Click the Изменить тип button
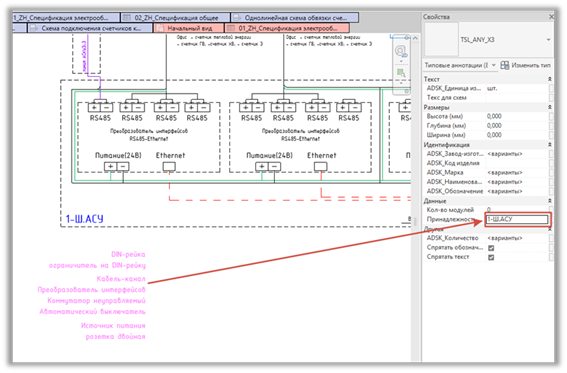 tap(526, 65)
